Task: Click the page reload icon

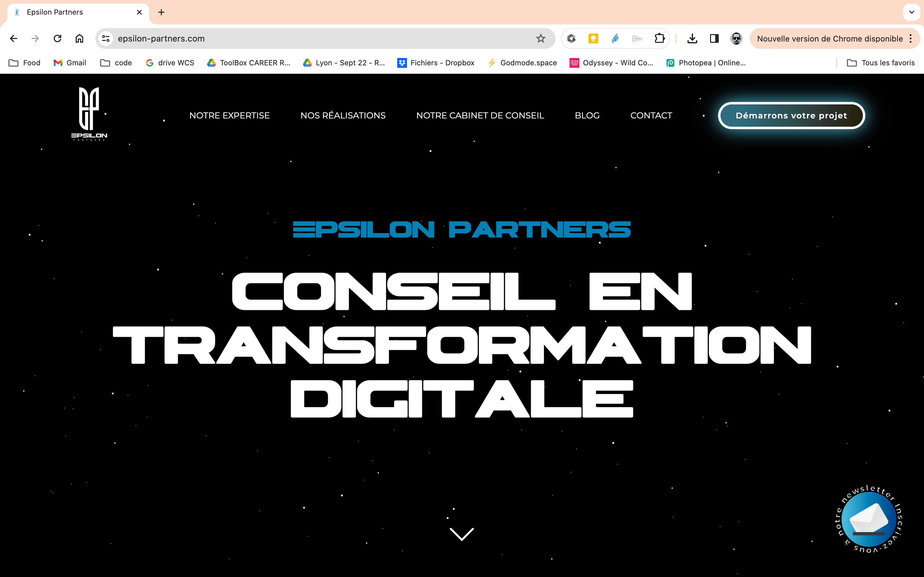Action: pos(57,38)
